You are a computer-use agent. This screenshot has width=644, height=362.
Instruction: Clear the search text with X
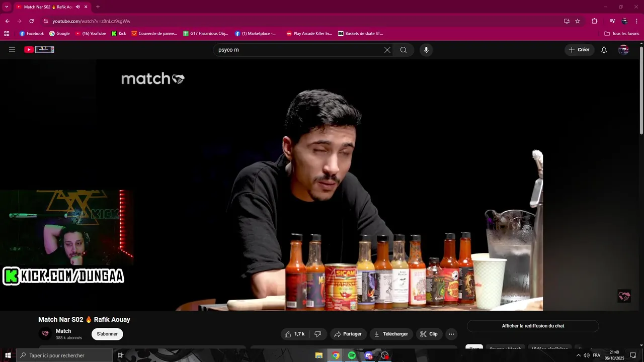387,50
